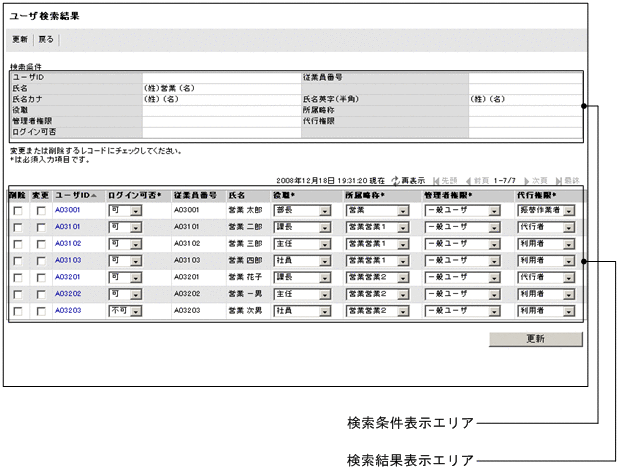Check the delete box for user A03001
The height and width of the screenshot is (472, 619).
[18, 211]
